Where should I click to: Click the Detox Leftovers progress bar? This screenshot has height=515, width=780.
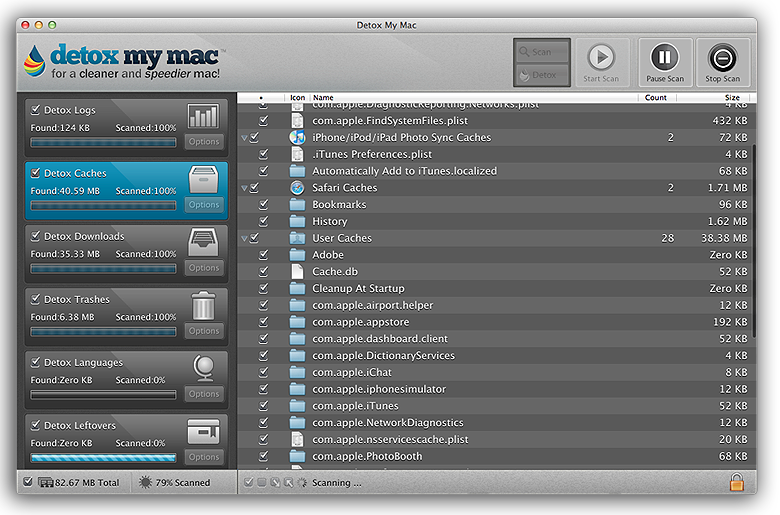point(103,457)
